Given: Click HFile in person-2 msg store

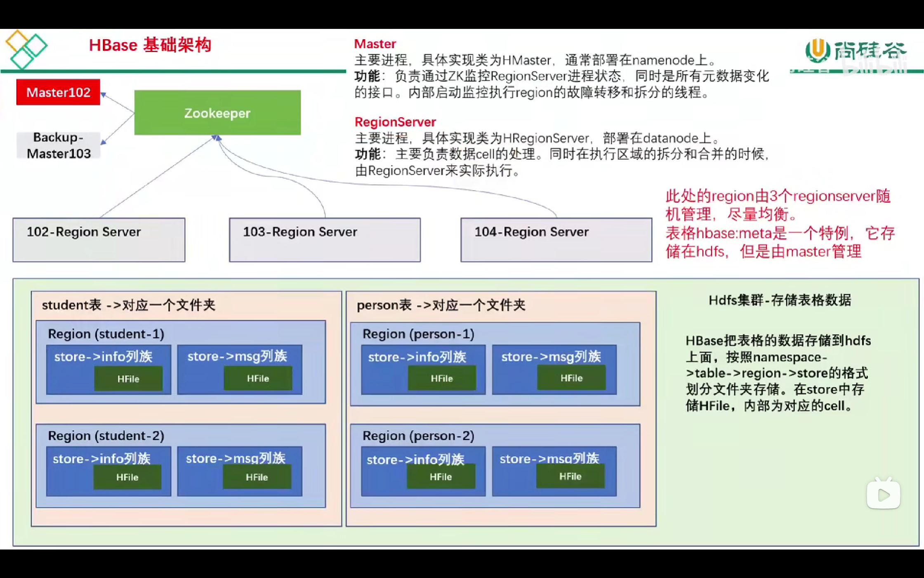Looking at the screenshot, I should coord(570,476).
